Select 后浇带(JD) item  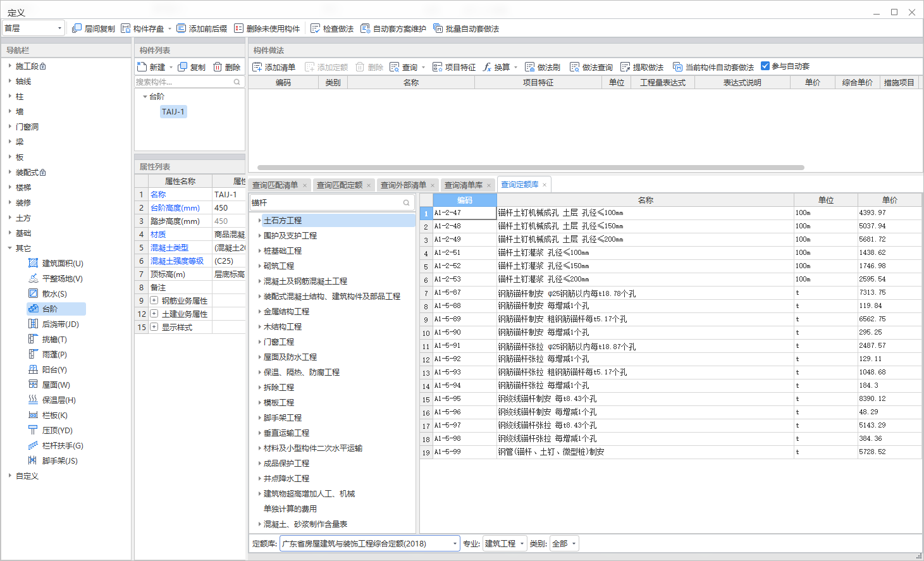click(x=54, y=324)
